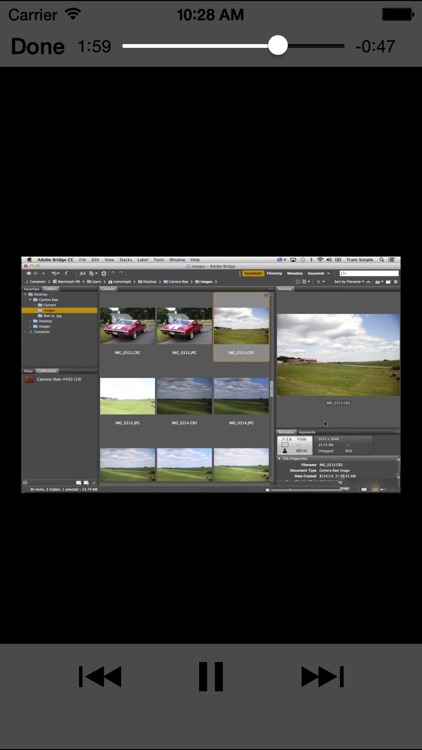This screenshot has height=750, width=422.
Task: Select the Content panel tab
Action: [x=108, y=289]
